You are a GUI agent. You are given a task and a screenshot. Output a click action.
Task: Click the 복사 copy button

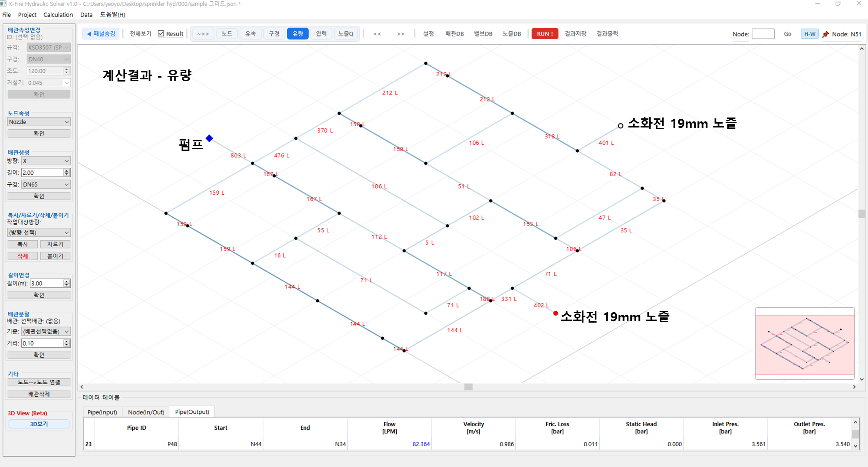pyautogui.click(x=23, y=244)
